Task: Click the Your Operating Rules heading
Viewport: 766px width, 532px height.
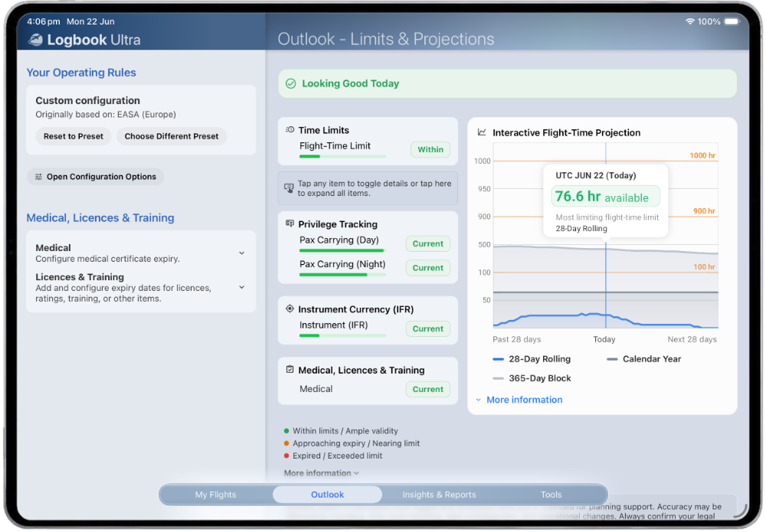Action: [81, 73]
